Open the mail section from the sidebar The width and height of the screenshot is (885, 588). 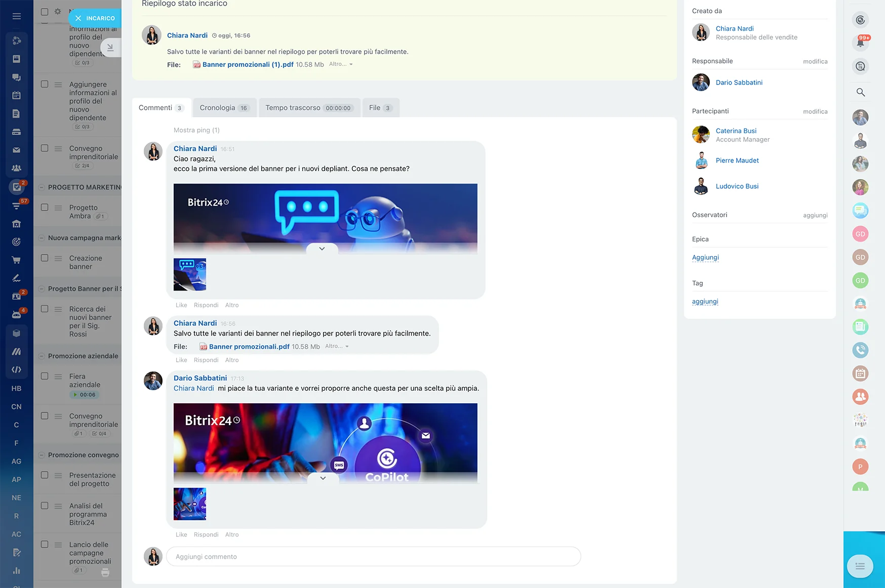[x=17, y=150]
